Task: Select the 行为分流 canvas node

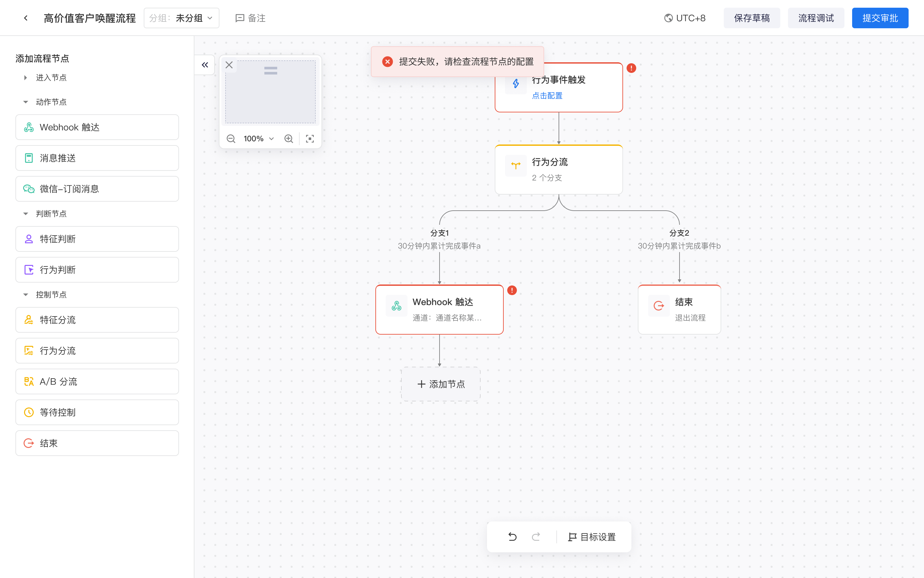Action: tap(559, 170)
